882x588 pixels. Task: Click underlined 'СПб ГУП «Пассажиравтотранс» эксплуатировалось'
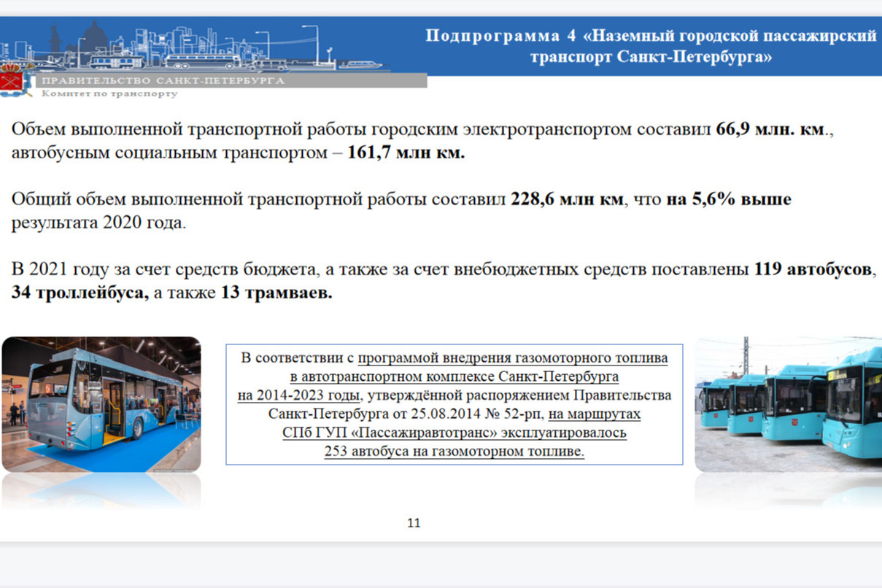coord(454,433)
